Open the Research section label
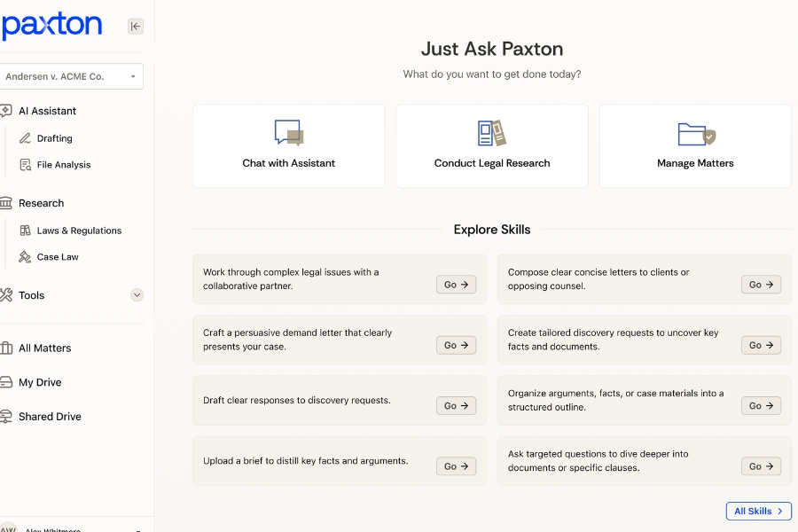Viewport: 798px width, 532px height. pos(41,203)
